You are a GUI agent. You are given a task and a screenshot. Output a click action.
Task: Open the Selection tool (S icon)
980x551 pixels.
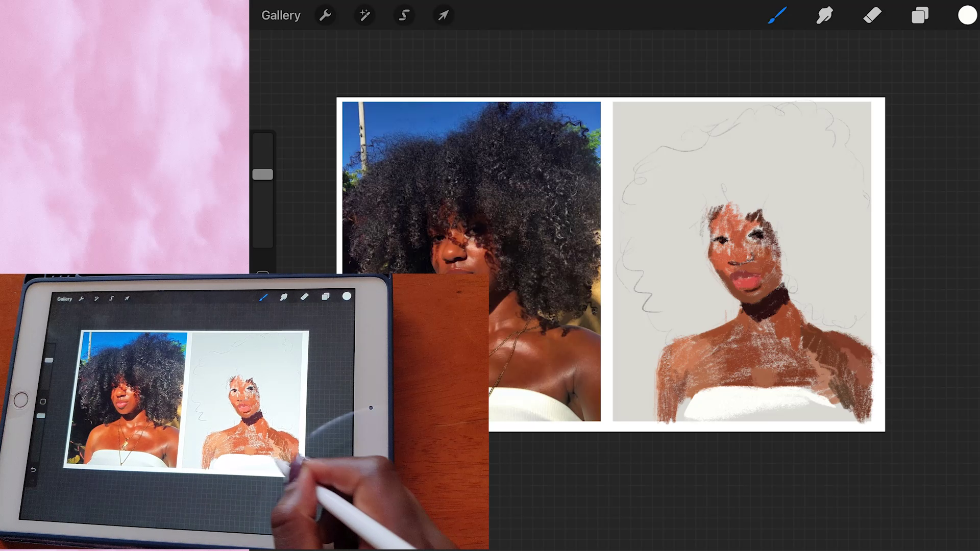pos(404,15)
